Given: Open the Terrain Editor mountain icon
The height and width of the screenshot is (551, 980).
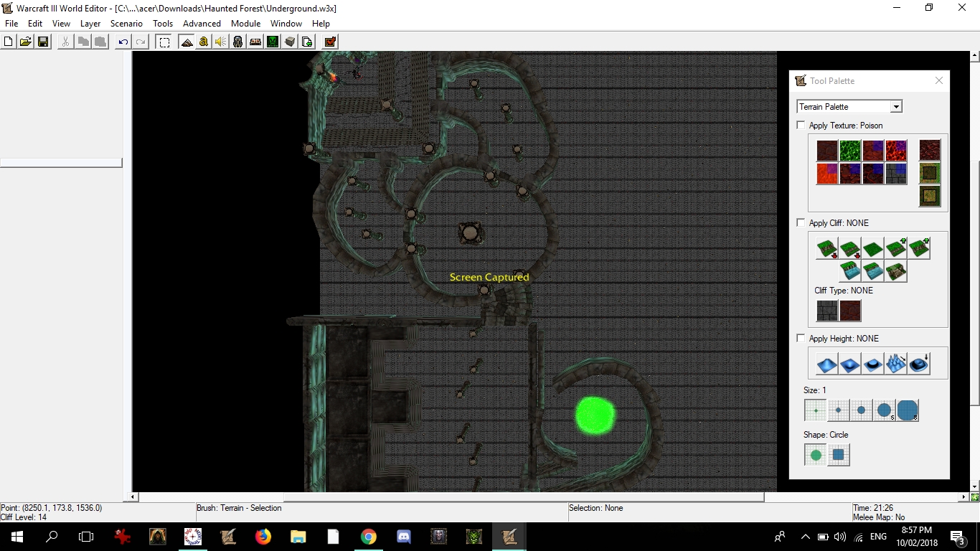Looking at the screenshot, I should pos(187,42).
